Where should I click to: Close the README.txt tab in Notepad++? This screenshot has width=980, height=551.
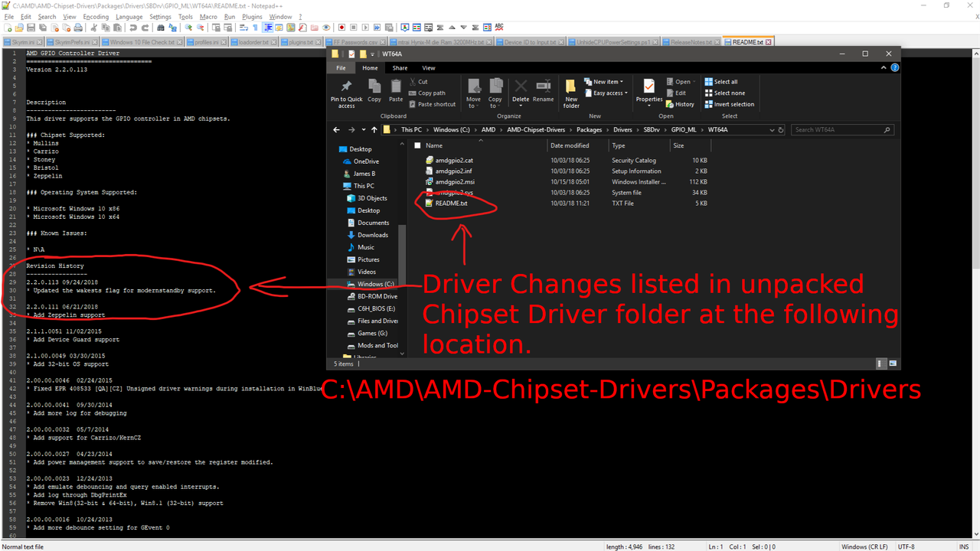tap(768, 42)
